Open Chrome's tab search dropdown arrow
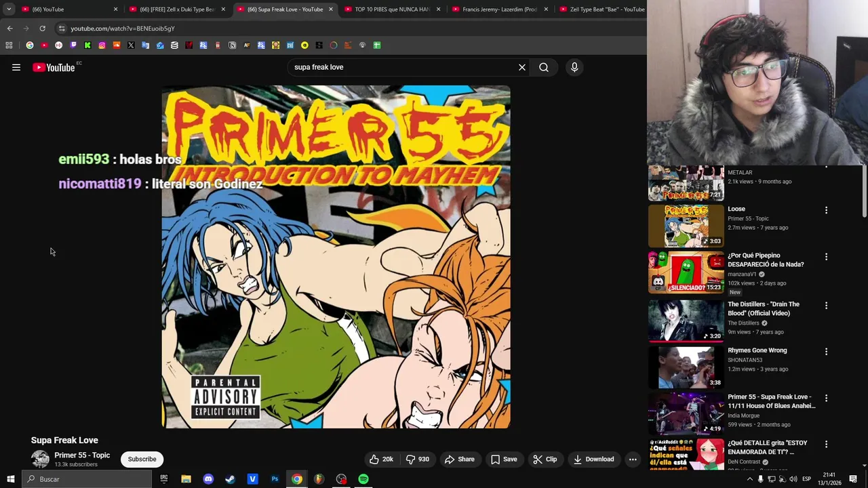The height and width of the screenshot is (488, 868). [9, 9]
